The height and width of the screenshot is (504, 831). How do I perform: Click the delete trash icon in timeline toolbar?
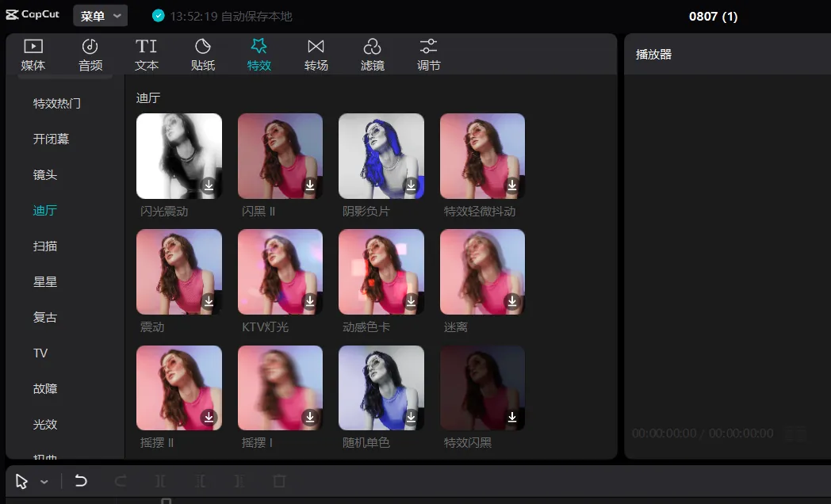279,481
